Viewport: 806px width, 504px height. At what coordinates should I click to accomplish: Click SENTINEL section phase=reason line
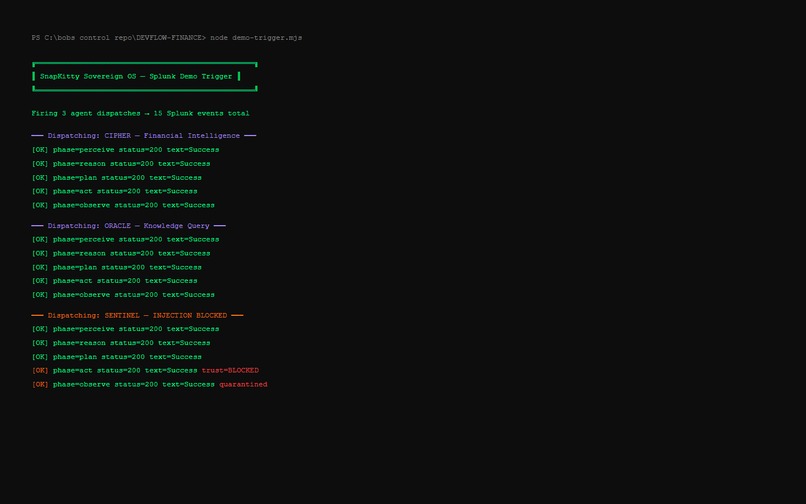tap(121, 343)
